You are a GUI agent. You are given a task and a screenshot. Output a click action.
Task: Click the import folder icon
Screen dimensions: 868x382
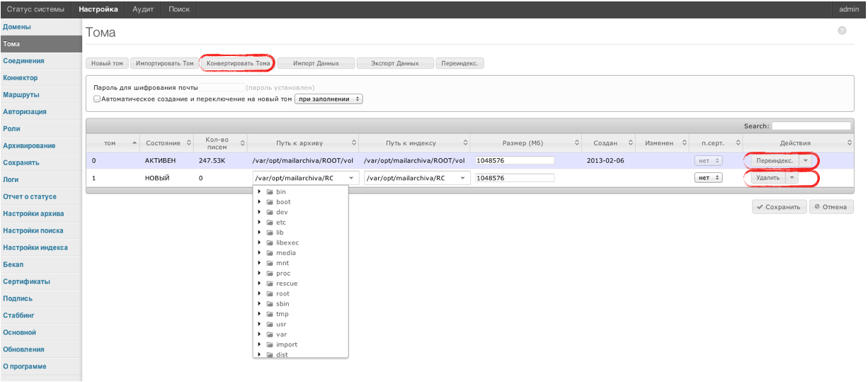pos(270,344)
